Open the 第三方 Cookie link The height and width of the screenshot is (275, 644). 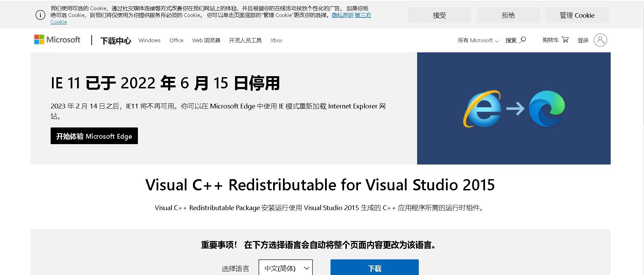click(363, 15)
